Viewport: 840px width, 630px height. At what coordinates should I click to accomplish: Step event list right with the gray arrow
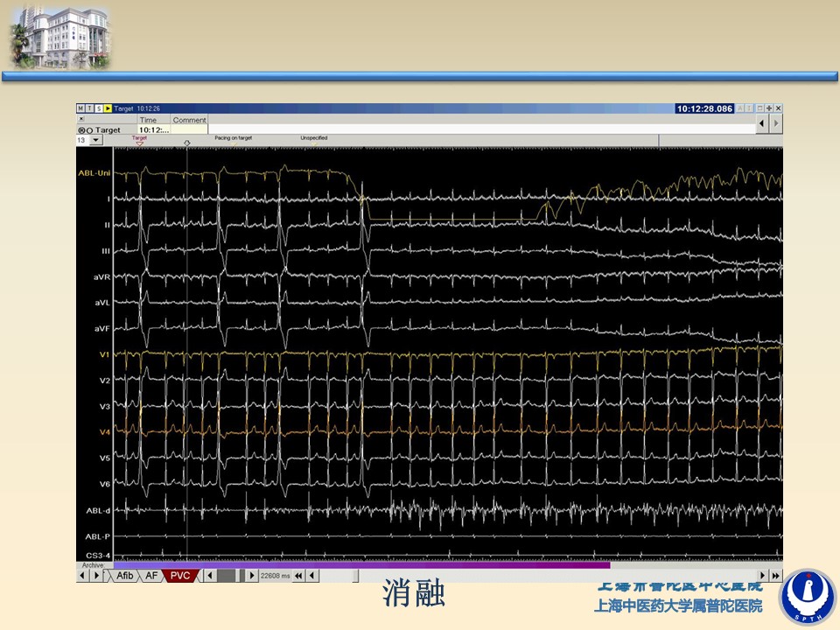776,123
